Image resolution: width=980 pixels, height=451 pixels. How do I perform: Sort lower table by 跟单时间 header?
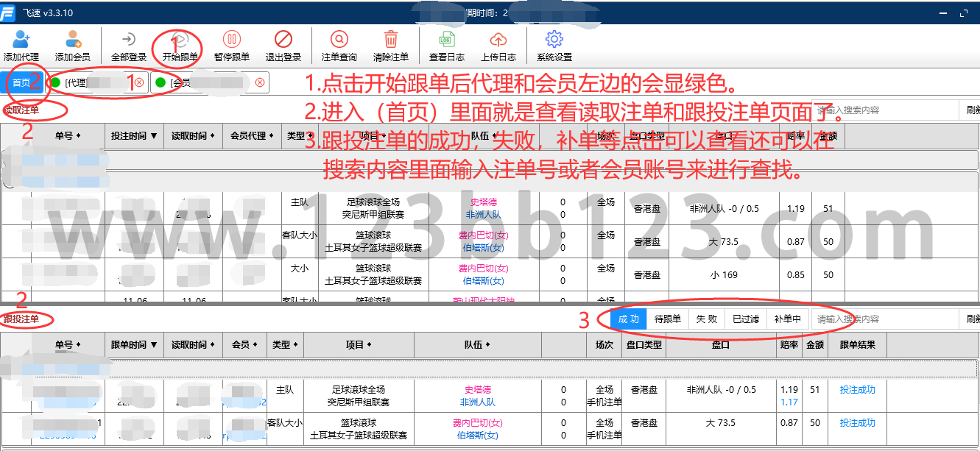133,344
